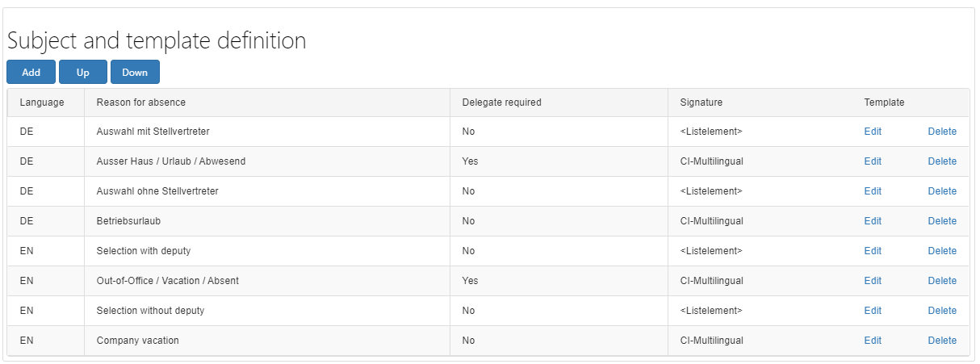Edit the Betriebsurlaub template

point(873,221)
